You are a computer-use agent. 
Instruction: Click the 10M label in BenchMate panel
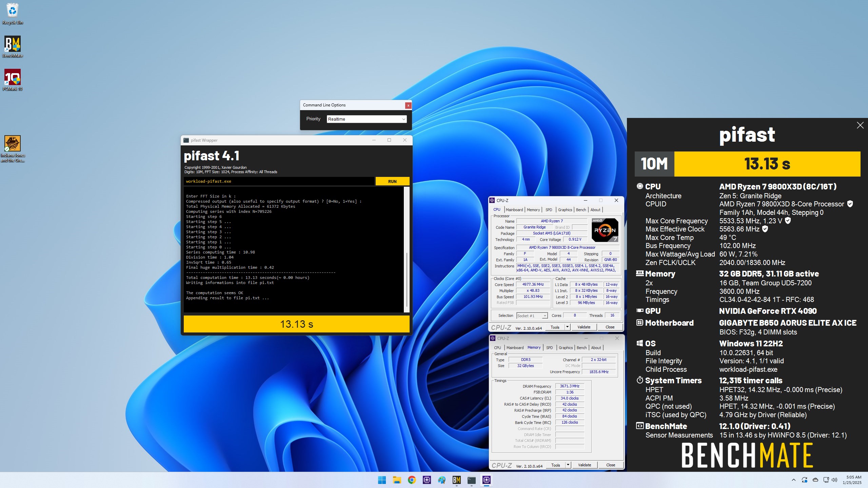(x=654, y=164)
